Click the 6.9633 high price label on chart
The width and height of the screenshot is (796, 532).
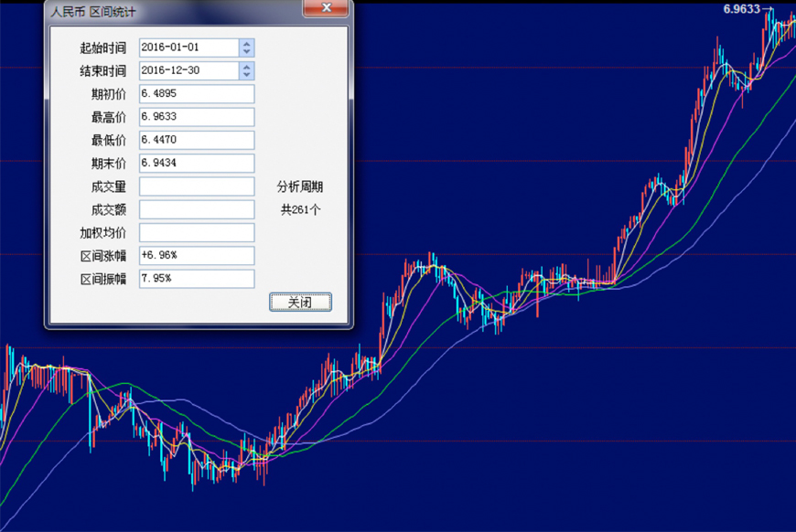tap(741, 9)
